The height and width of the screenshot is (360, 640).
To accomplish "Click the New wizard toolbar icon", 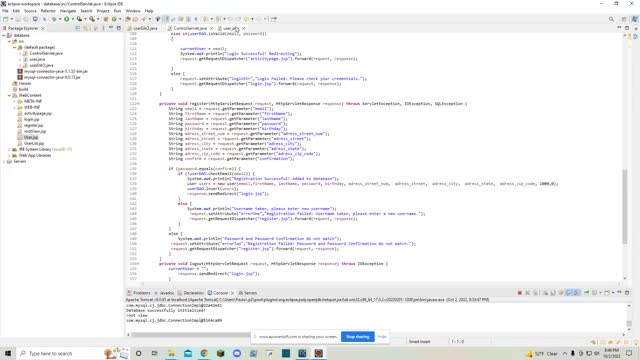I will [6, 19].
